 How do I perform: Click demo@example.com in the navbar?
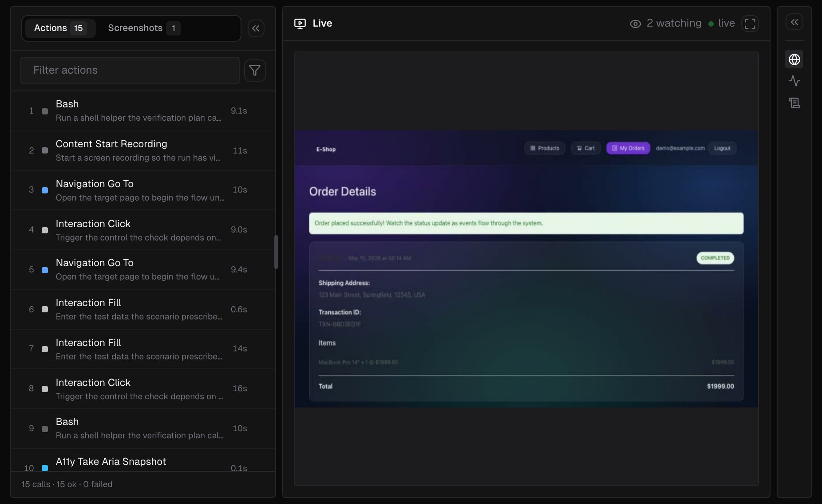(x=680, y=148)
